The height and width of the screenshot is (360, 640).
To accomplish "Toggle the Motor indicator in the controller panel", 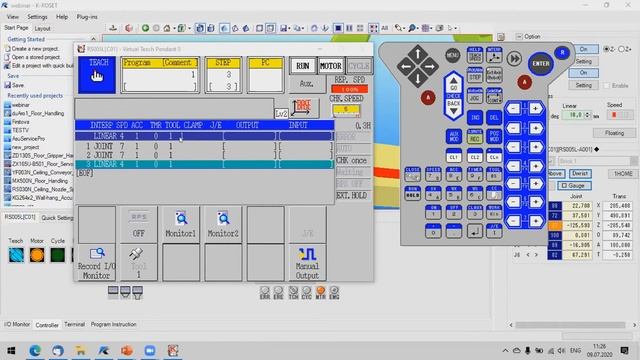I will (37, 255).
